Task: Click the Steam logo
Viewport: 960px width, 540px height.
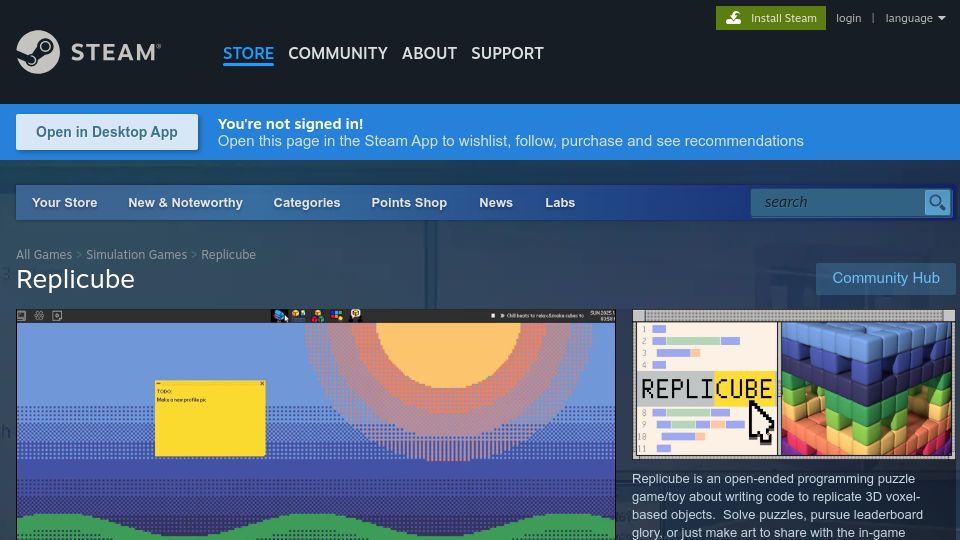Action: [x=88, y=52]
